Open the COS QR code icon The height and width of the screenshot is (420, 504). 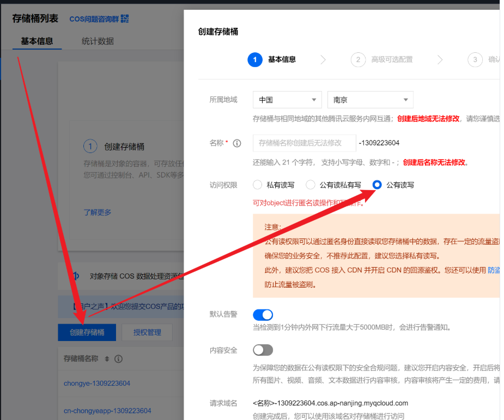(125, 19)
